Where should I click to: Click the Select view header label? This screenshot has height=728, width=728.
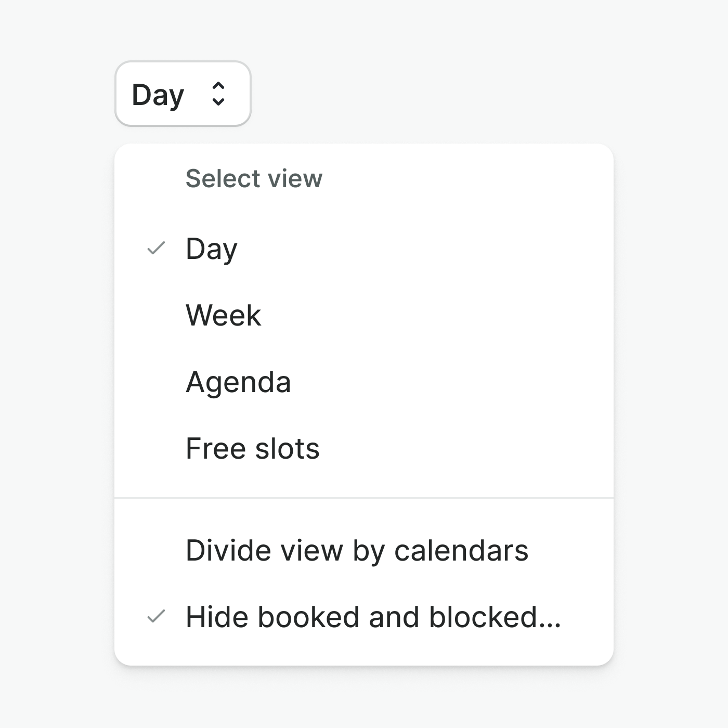[x=254, y=178]
